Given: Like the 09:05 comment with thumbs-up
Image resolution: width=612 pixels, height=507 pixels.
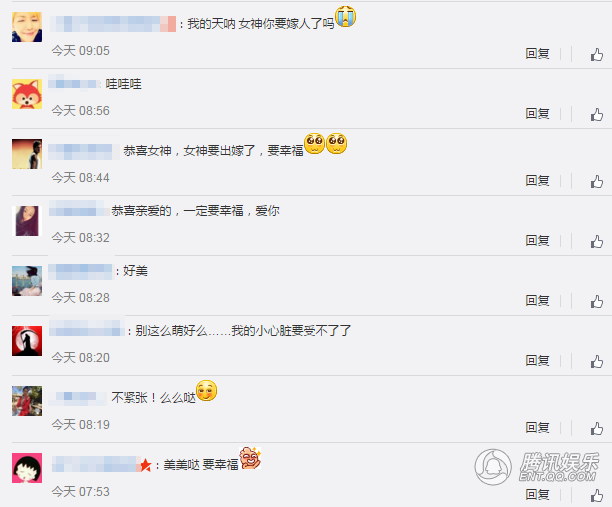Looking at the screenshot, I should 596,54.
